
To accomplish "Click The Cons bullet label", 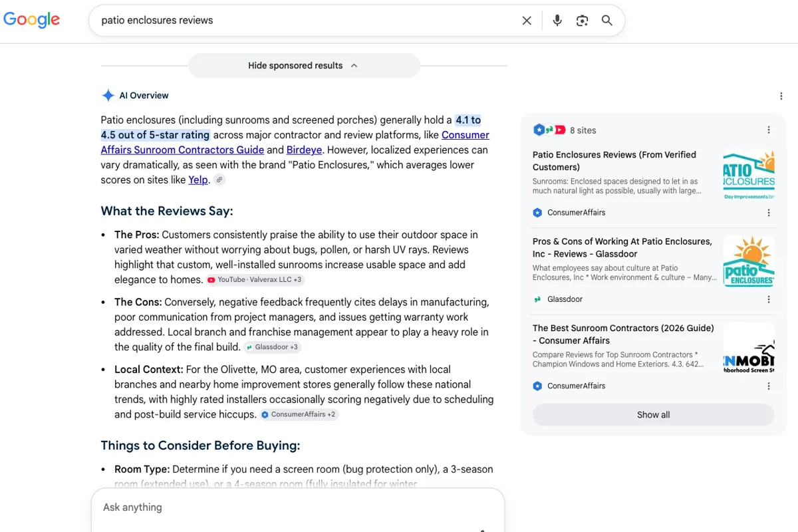I will (138, 302).
